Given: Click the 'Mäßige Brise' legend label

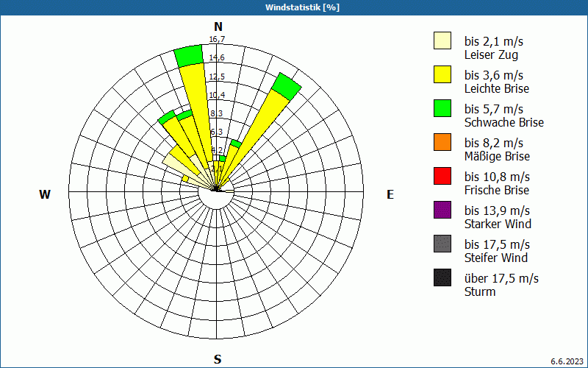Looking at the screenshot, I should click(497, 156).
